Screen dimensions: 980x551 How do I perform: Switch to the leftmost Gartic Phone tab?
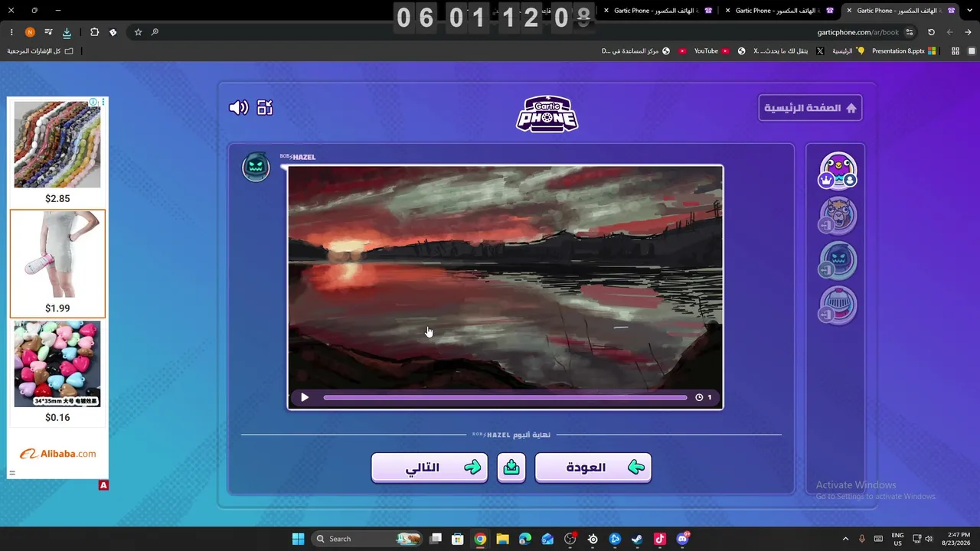[658, 11]
